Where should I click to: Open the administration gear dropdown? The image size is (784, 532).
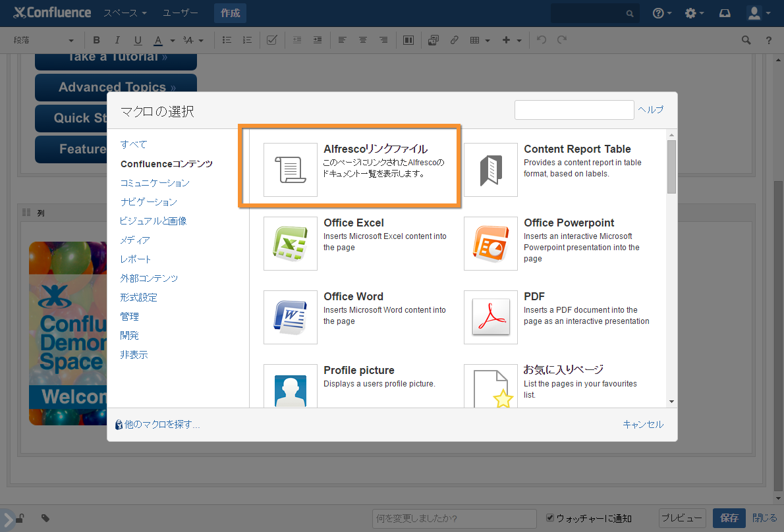click(694, 13)
